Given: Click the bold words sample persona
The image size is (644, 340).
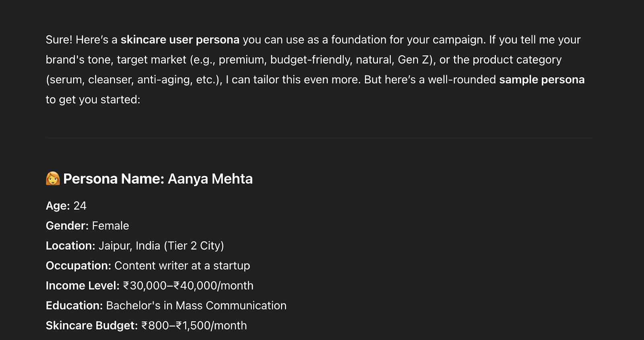Looking at the screenshot, I should (x=542, y=80).
